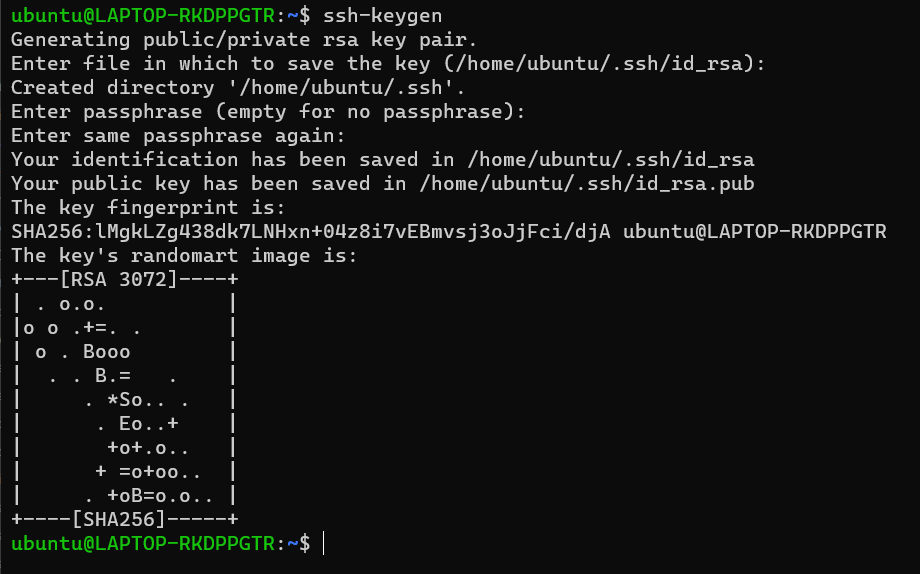The width and height of the screenshot is (920, 574).
Task: Click the default path in 'Enter file' prompt
Action: [x=599, y=63]
